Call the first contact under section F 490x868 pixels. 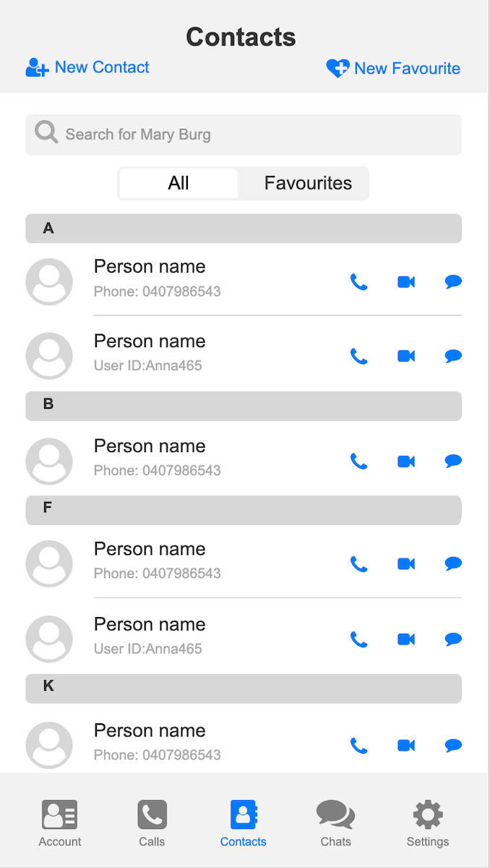pyautogui.click(x=359, y=564)
